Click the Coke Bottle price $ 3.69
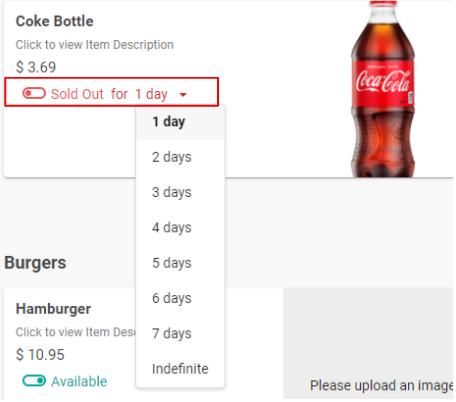456x402 pixels. [x=36, y=67]
